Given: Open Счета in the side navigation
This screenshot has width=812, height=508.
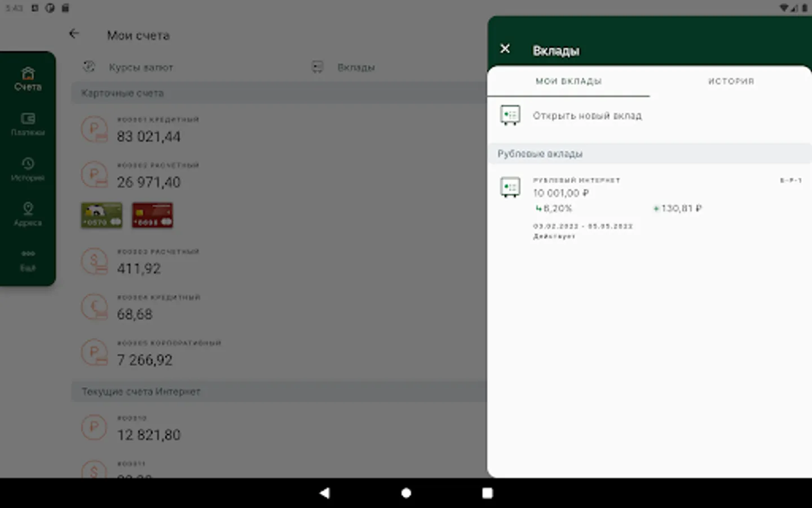Looking at the screenshot, I should click(28, 79).
